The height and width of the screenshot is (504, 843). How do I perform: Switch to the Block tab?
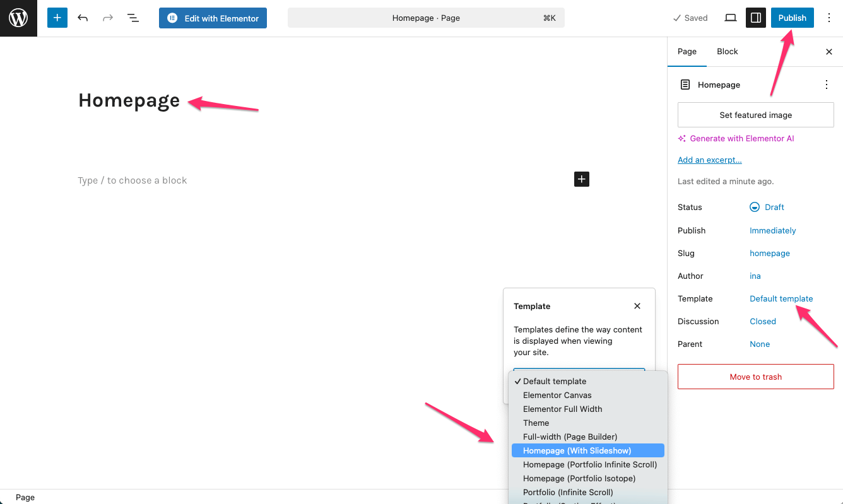[x=727, y=52]
